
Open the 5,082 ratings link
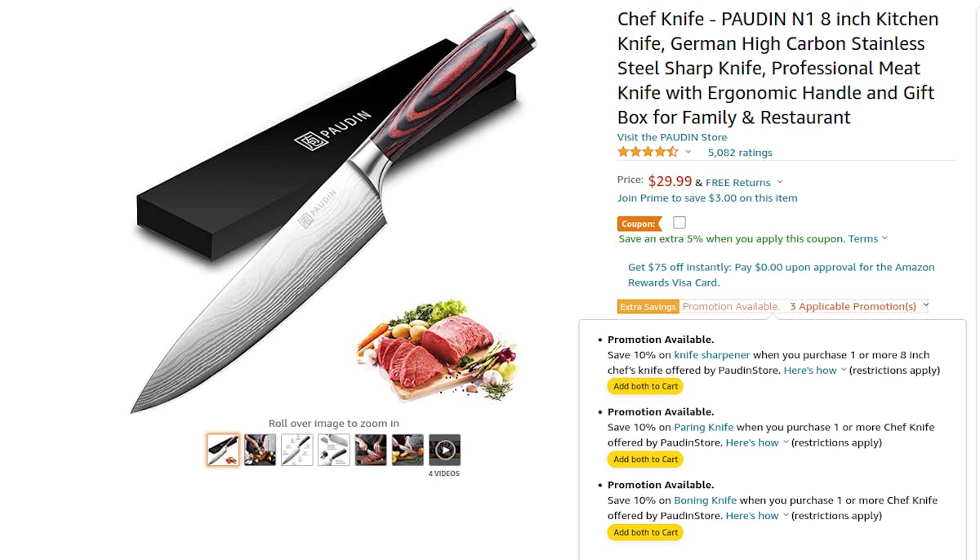tap(740, 153)
